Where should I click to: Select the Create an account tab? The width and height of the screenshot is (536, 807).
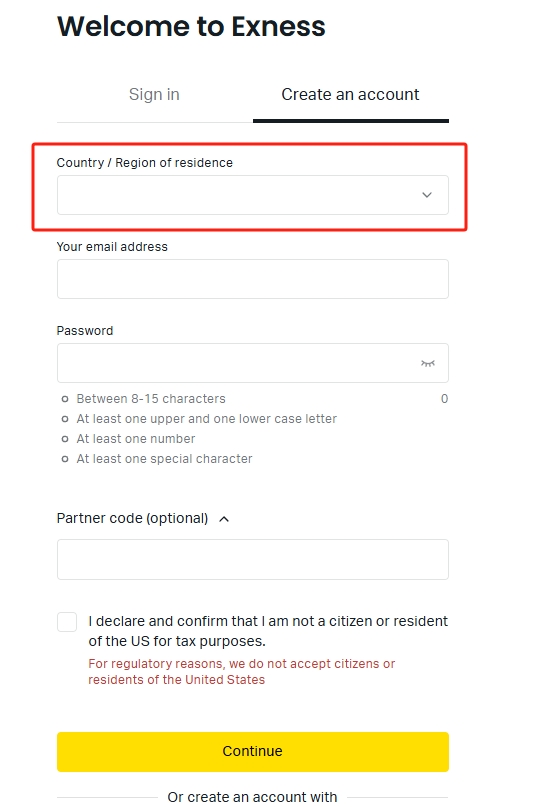click(x=350, y=95)
